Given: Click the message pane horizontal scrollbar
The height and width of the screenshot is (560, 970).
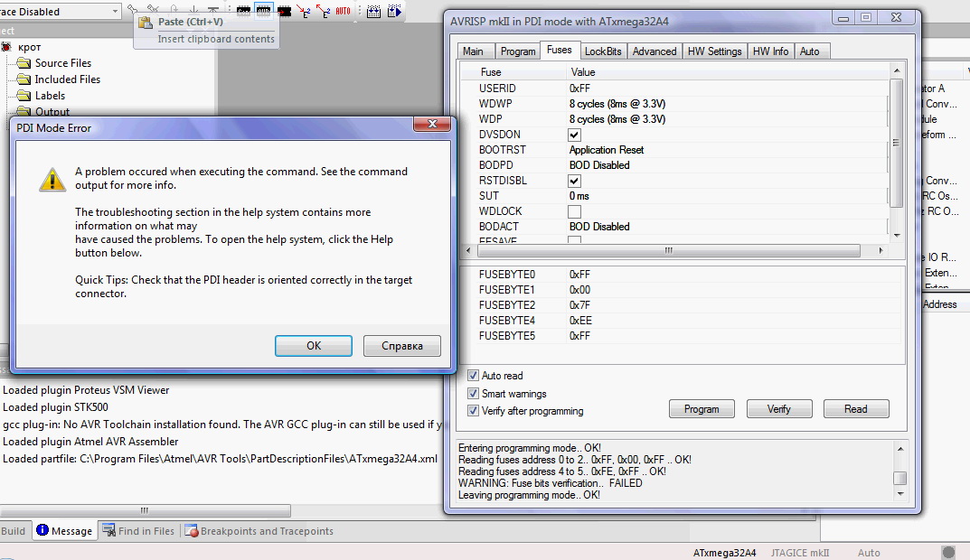Looking at the screenshot, I should coord(145,510).
